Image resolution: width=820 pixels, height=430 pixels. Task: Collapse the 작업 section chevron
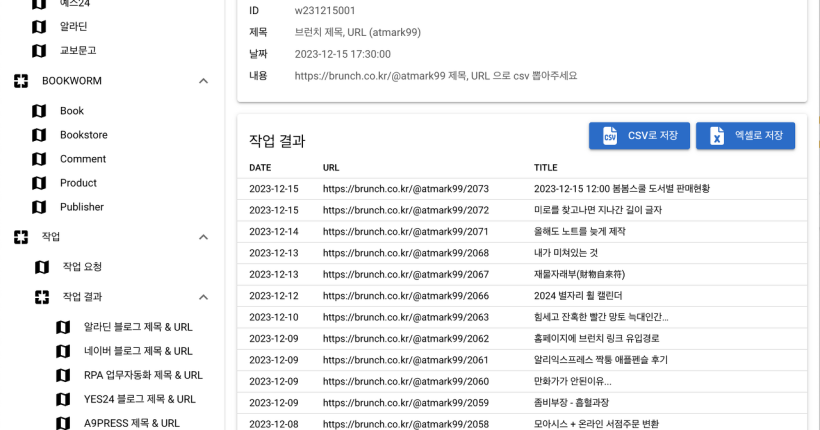(203, 237)
